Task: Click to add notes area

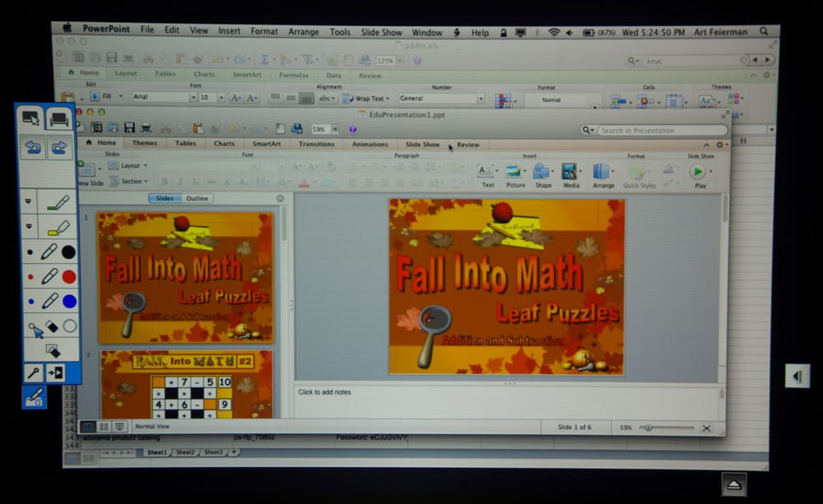Action: pos(508,401)
